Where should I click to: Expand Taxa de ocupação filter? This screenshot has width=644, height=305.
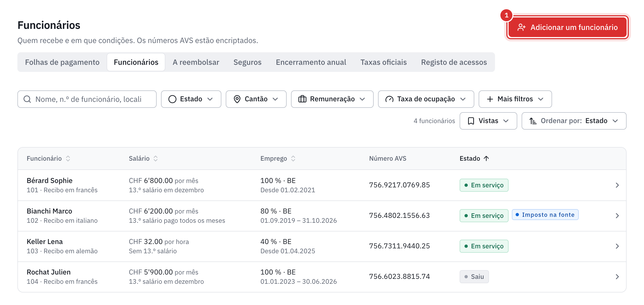426,99
